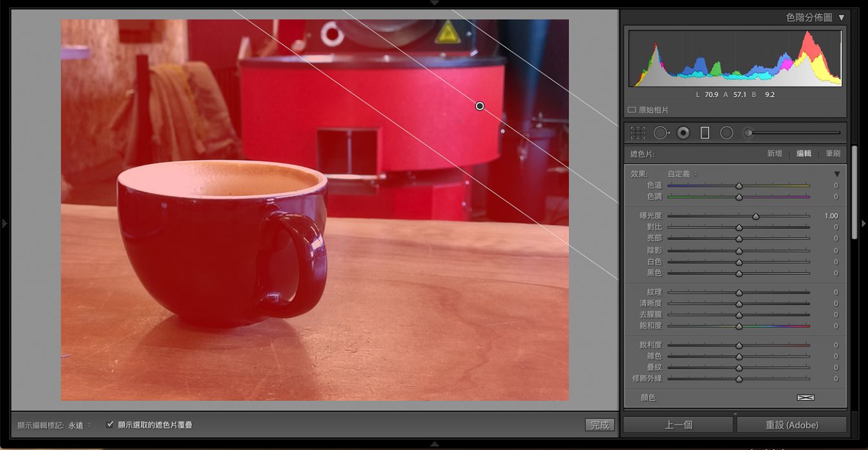Screen dimensions: 868x450
Task: Collapse the 色階分佈圖 histogram panel
Action: [841, 17]
